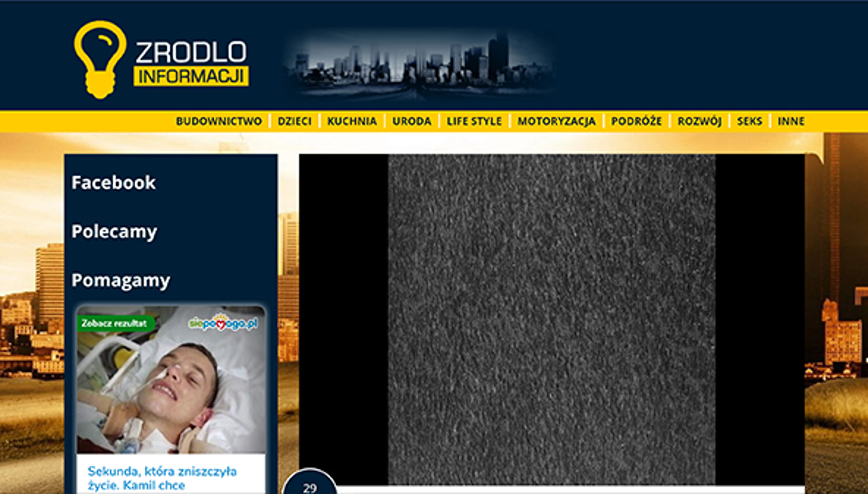Open the LIFE STYLE category
The width and height of the screenshot is (868, 494).
tap(474, 121)
